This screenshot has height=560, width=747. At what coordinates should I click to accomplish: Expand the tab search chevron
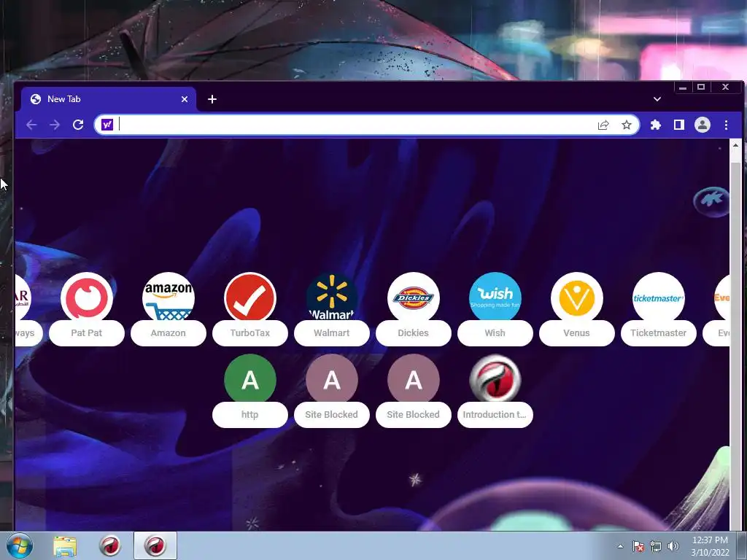pos(657,99)
